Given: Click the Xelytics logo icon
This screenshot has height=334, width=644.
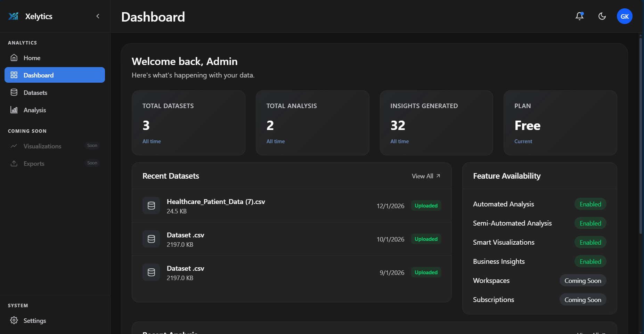Looking at the screenshot, I should tap(13, 16).
